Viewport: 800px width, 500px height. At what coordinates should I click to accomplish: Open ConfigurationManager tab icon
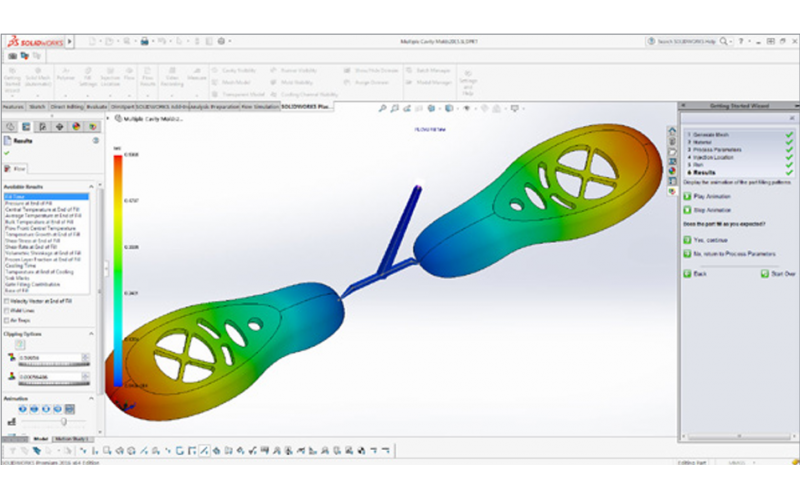pos(43,127)
